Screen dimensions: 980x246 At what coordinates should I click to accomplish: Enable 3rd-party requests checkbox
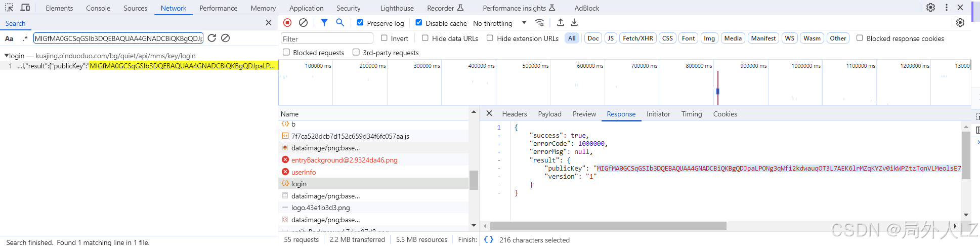coord(356,52)
